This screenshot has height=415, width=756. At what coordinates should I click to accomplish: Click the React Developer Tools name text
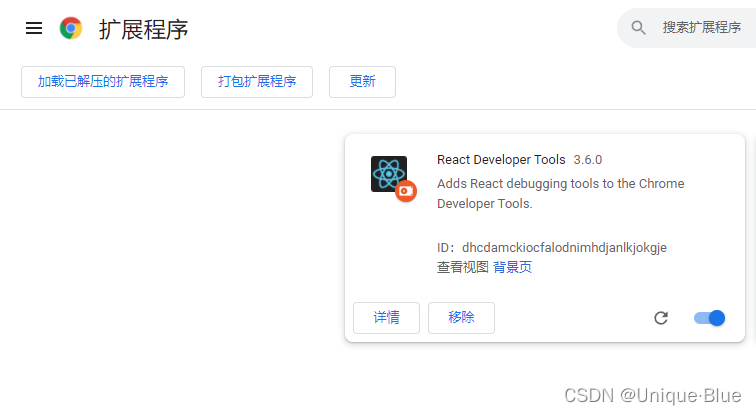tap(501, 160)
